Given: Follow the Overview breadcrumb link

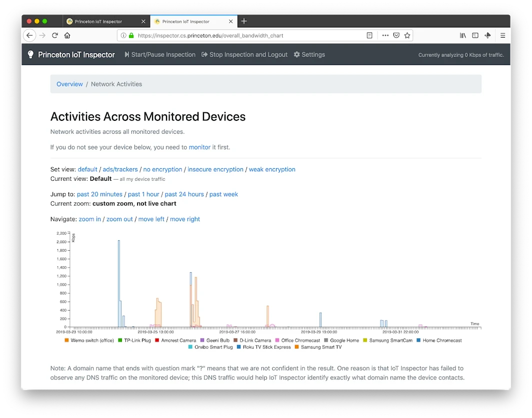Looking at the screenshot, I should click(x=69, y=84).
